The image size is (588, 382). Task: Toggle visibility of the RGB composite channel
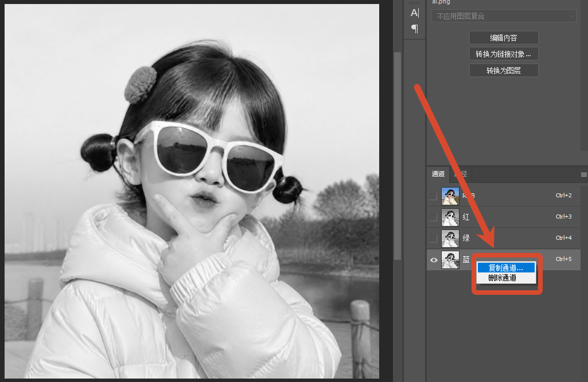(x=434, y=196)
